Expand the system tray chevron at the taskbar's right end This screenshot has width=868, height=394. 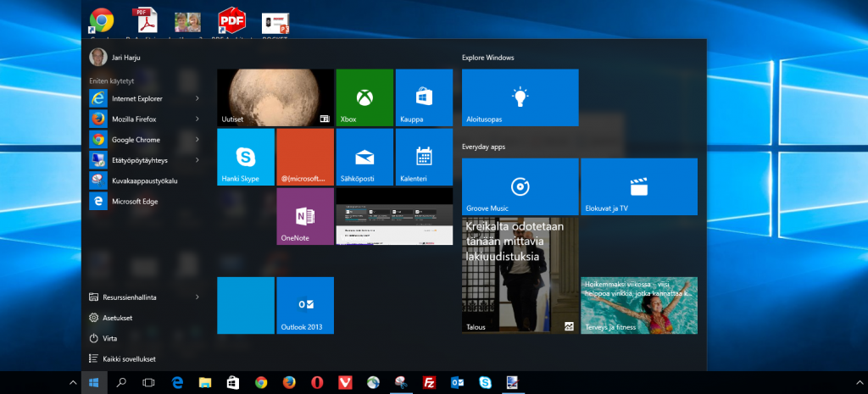(860, 382)
